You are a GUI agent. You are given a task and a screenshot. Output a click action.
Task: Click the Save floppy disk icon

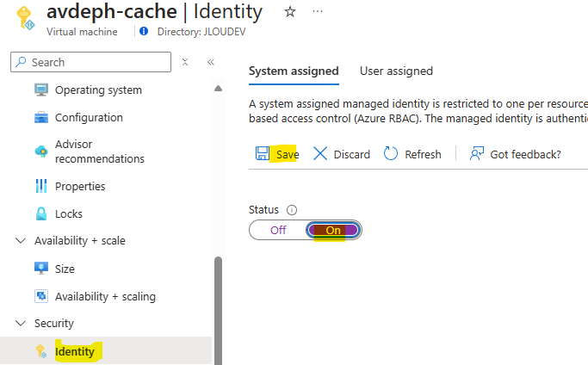263,154
